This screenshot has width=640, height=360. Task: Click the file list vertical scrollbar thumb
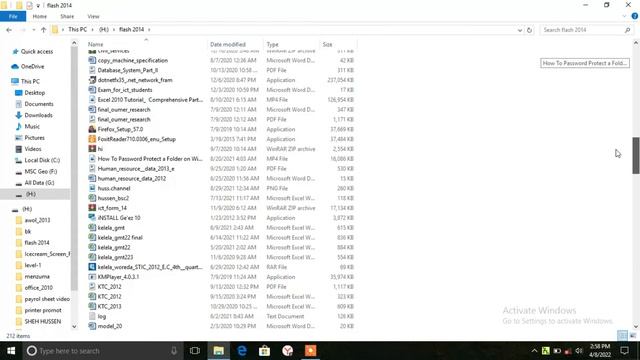pos(636,156)
